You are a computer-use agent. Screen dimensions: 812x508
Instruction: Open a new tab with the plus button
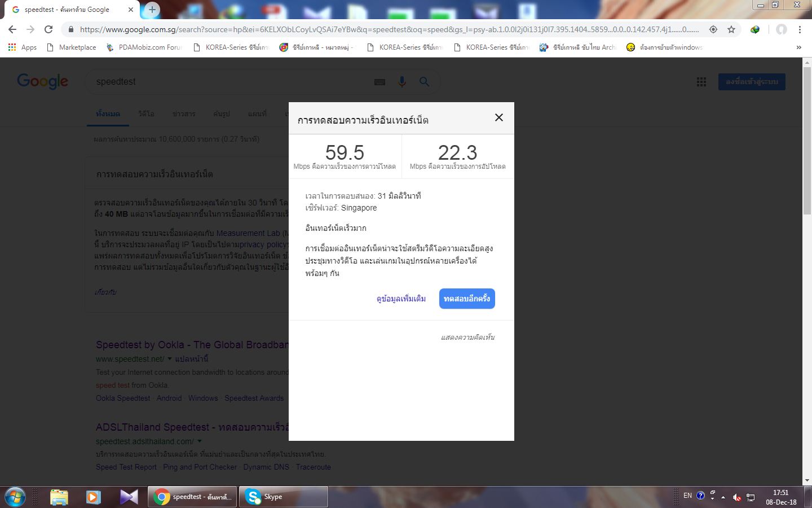(x=152, y=10)
